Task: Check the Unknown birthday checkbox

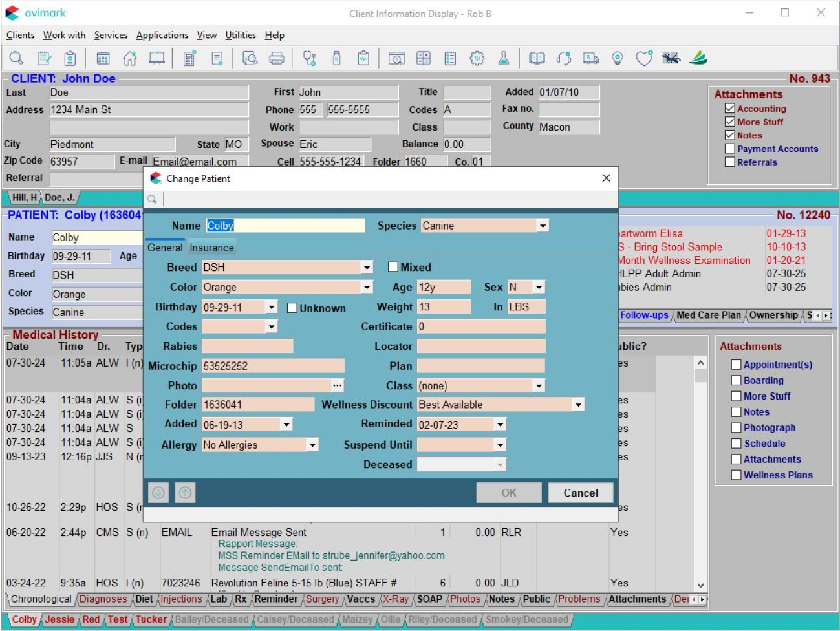Action: (x=292, y=308)
